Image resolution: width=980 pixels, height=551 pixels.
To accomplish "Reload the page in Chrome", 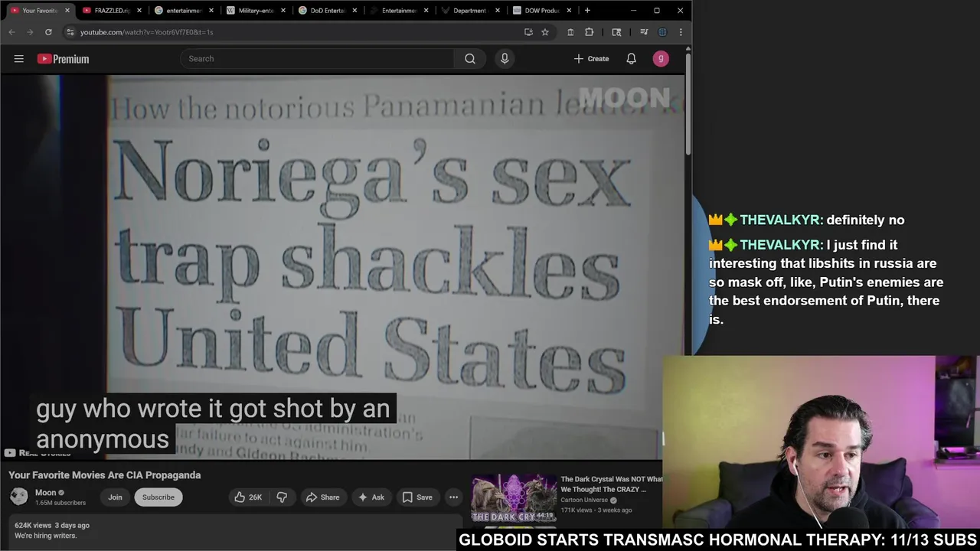I will point(48,32).
